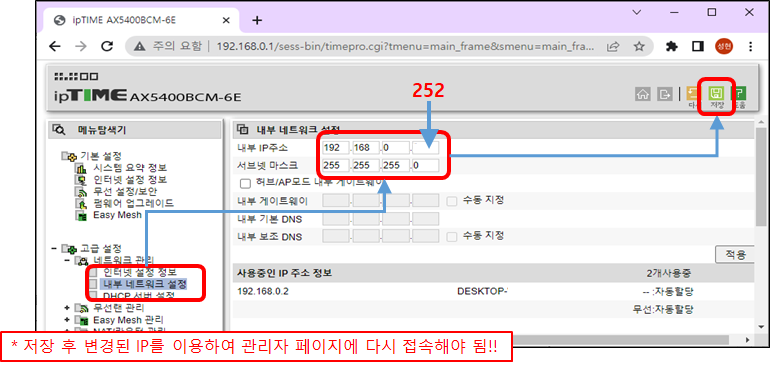Click the home icon in router header
This screenshot has height=366, width=770.
click(642, 94)
